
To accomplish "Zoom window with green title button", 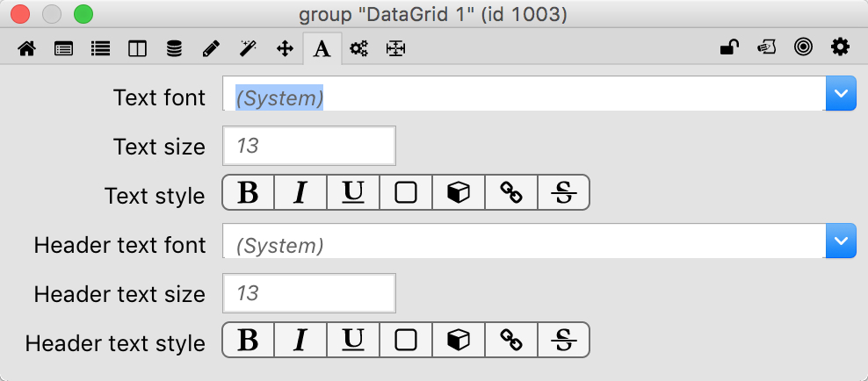I will coord(83,14).
